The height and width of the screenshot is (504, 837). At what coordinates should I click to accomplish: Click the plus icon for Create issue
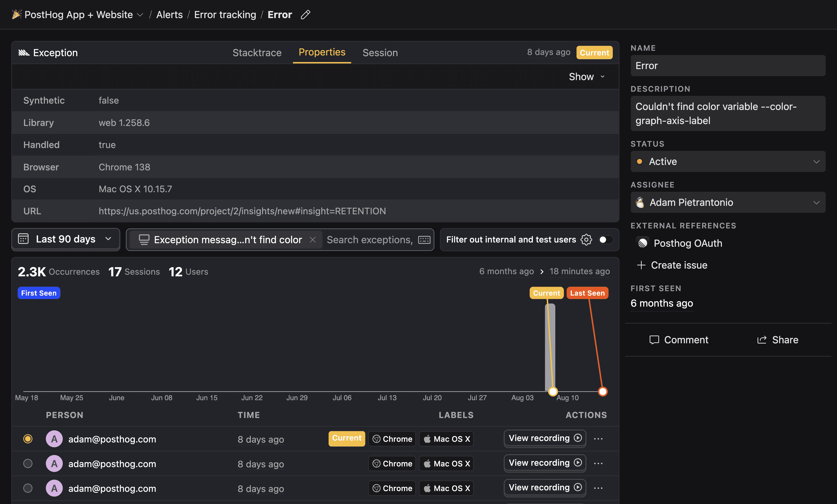click(641, 265)
